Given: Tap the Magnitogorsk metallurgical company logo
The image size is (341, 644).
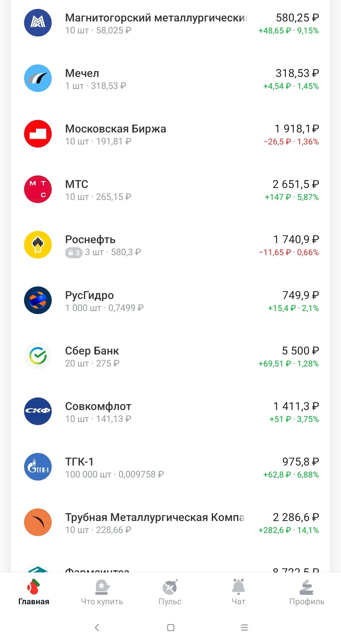Looking at the screenshot, I should tap(38, 23).
